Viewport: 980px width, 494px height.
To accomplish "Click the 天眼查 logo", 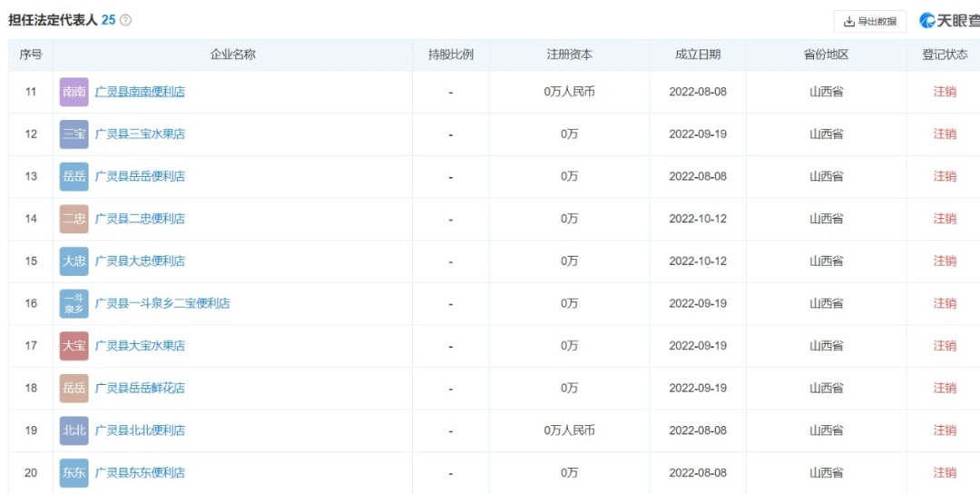I will tap(948, 21).
